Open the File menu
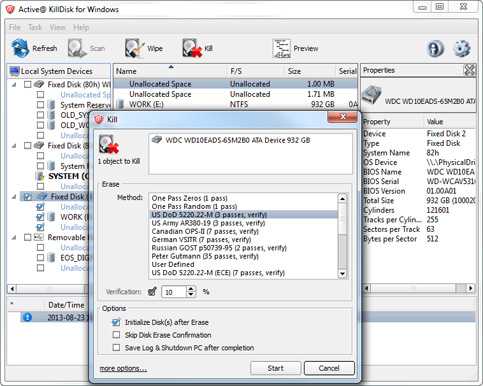Screen dimensions: 483x386 coord(15,27)
